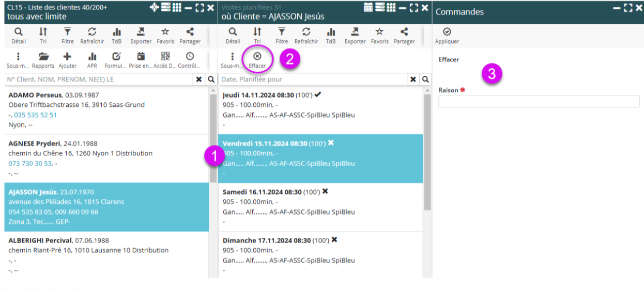Open the APR chart icon
The image size is (644, 289).
coord(92,60)
